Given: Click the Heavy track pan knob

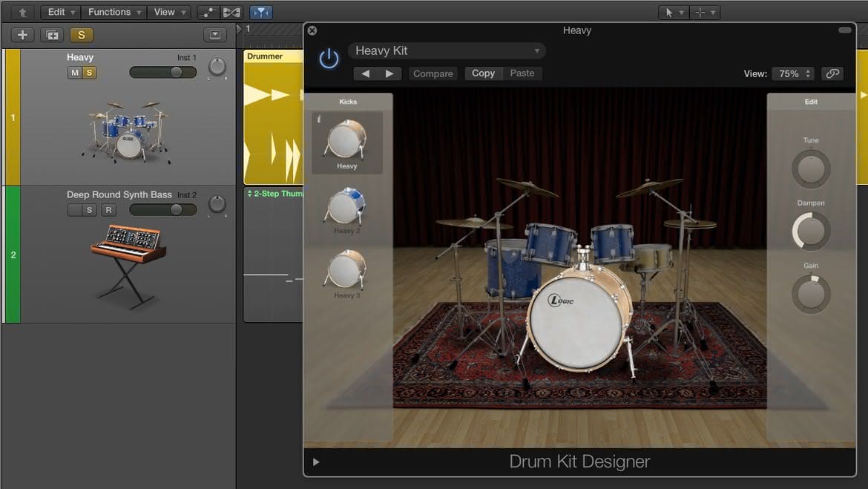Looking at the screenshot, I should click(x=217, y=67).
